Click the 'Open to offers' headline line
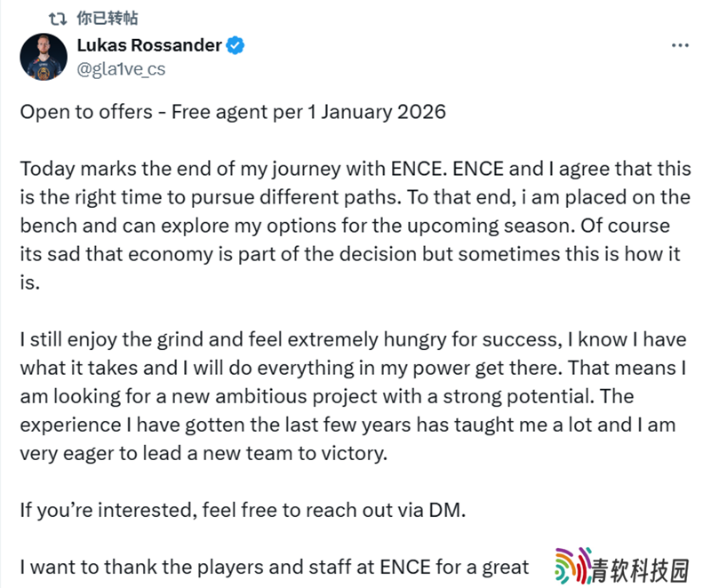This screenshot has width=711, height=588. 233,112
